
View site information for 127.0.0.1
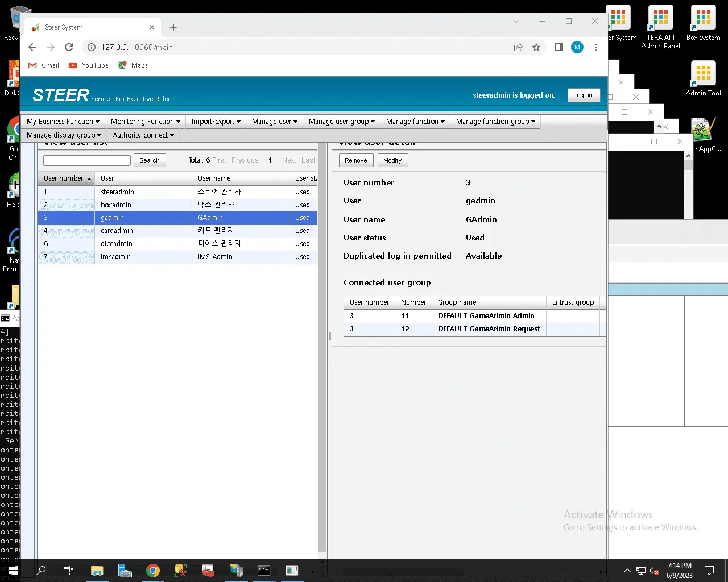(x=91, y=47)
